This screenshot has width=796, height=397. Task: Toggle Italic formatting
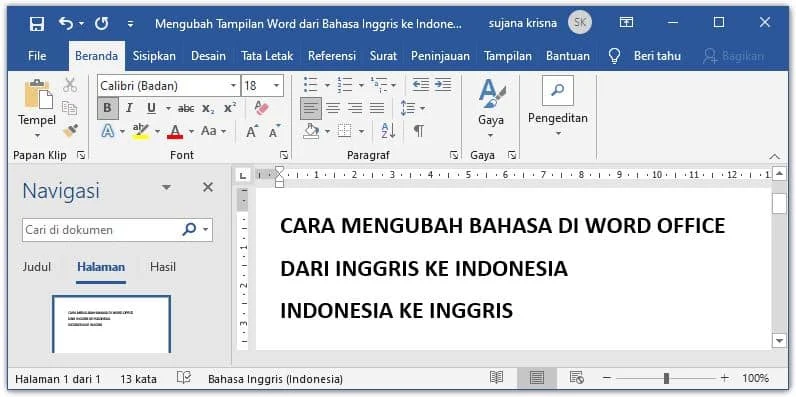coord(129,108)
